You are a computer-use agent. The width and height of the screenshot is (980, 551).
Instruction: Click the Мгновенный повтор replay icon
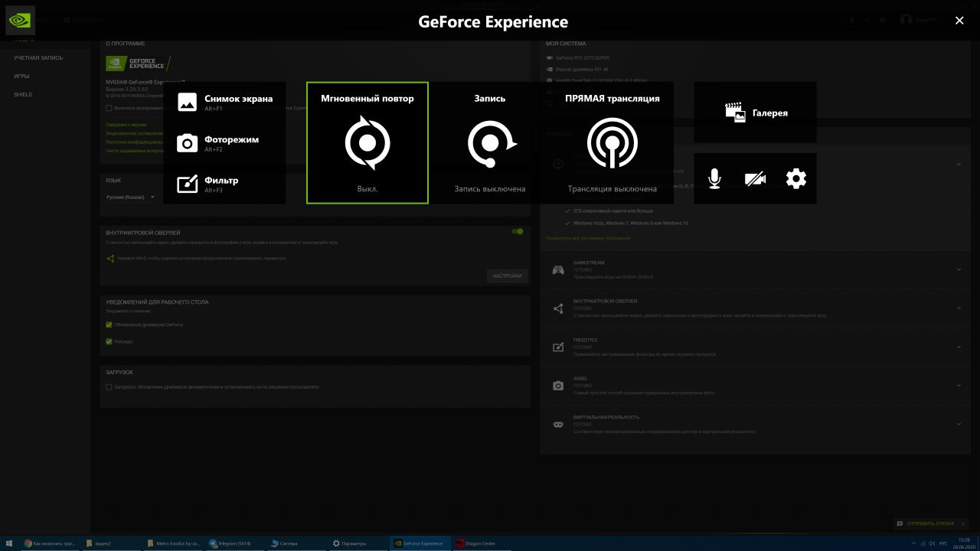click(367, 143)
